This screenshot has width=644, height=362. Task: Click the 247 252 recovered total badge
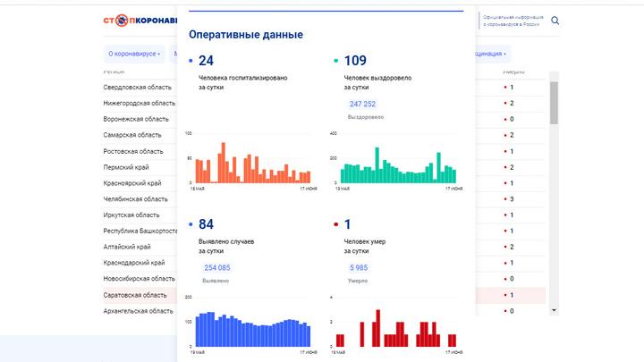[362, 105]
